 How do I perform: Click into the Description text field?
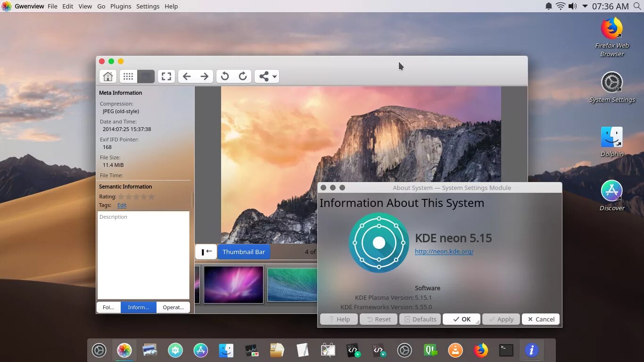(x=143, y=255)
